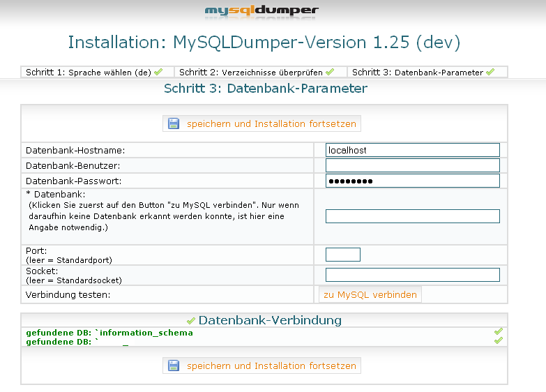Click the green checkmark in the information_schema row
This screenshot has width=546, height=392.
(499, 331)
